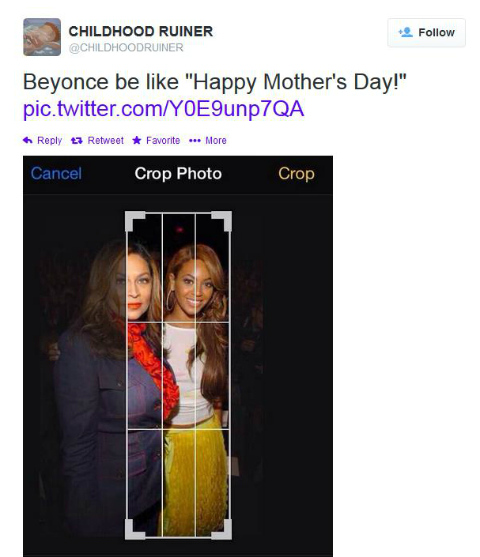The width and height of the screenshot is (480, 557).
Task: Click the Retweet arrows icon
Action: pos(77,141)
